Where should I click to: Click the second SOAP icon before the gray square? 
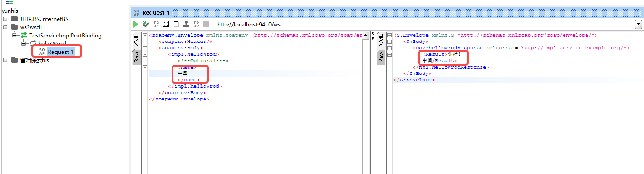click(197, 24)
